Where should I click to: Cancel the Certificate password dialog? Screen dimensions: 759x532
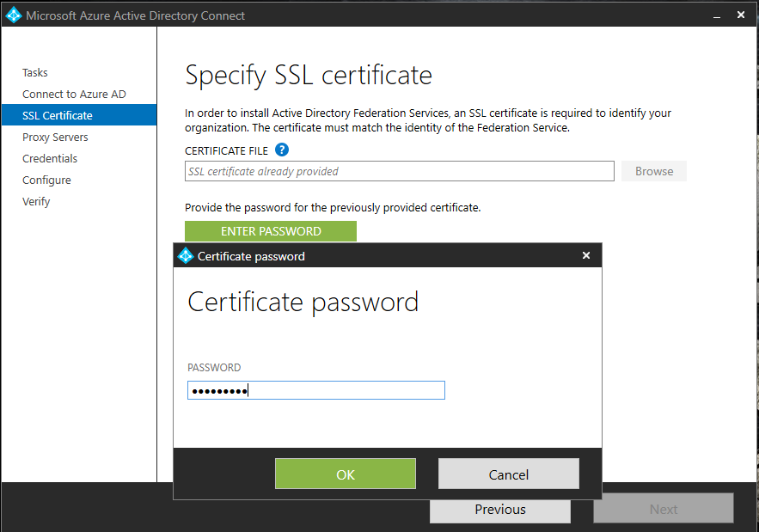[x=508, y=474]
